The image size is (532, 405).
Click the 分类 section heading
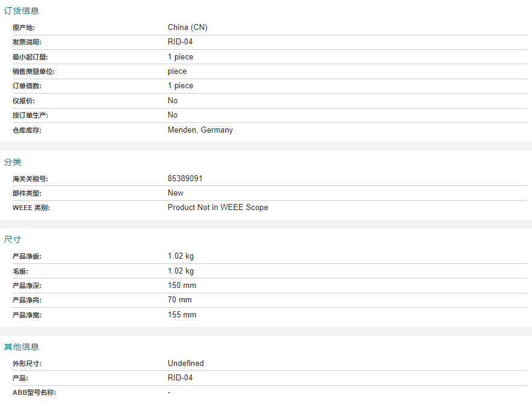coord(13,162)
